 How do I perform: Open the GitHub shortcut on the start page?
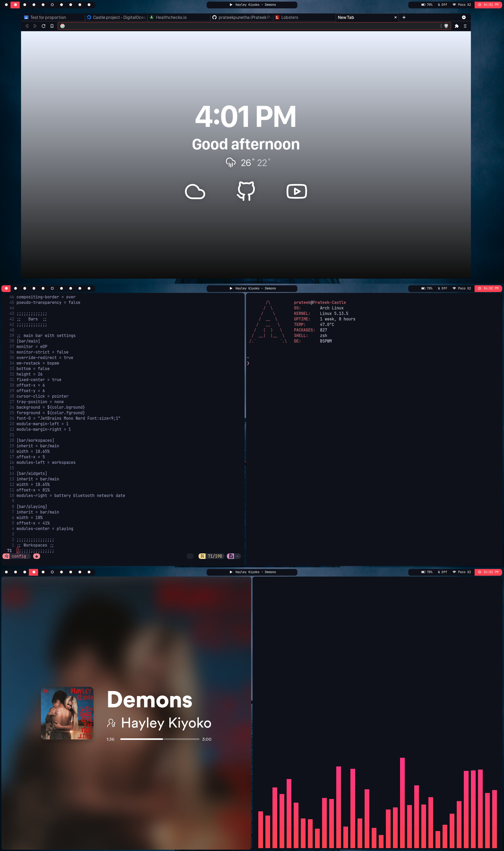tap(246, 191)
